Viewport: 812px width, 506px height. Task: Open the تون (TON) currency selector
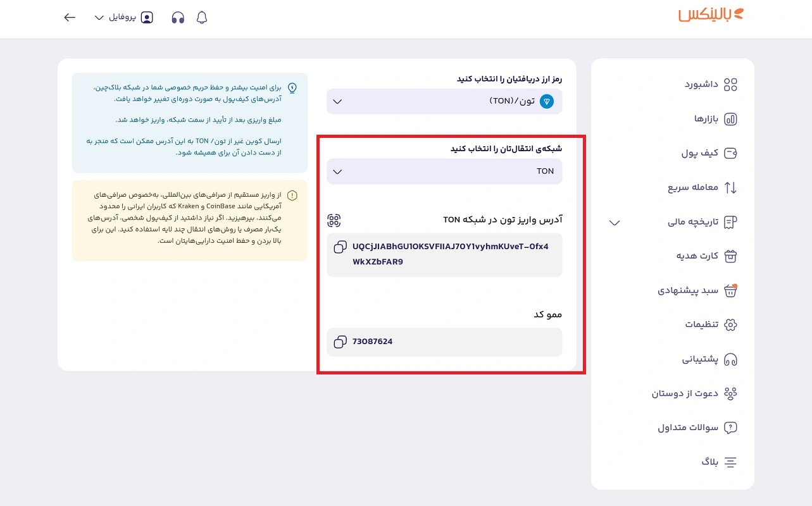(x=444, y=101)
